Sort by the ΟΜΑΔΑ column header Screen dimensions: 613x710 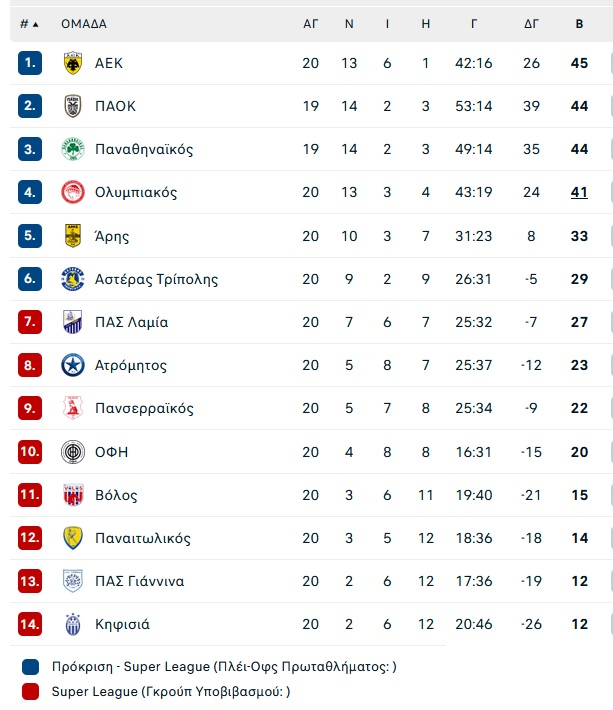point(84,24)
